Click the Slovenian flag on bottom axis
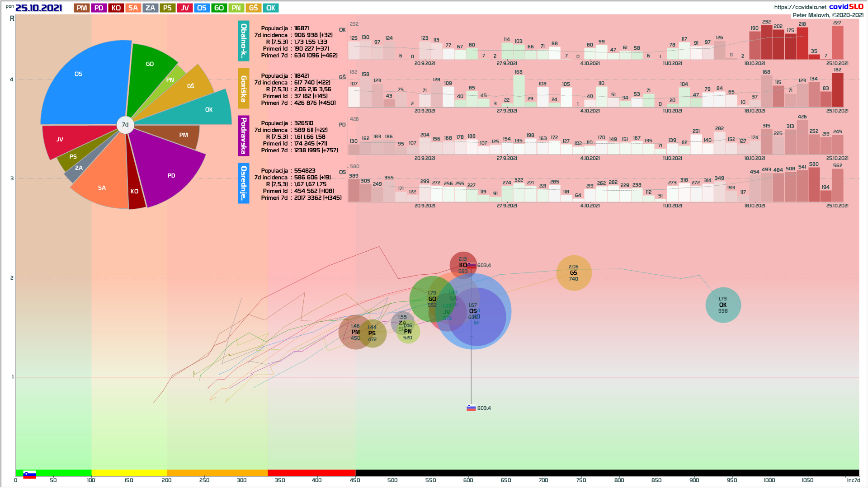This screenshot has width=868, height=488. click(29, 474)
